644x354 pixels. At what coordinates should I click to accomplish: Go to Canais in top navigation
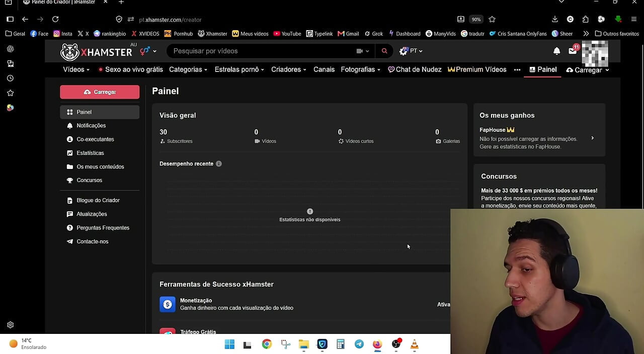pyautogui.click(x=324, y=69)
